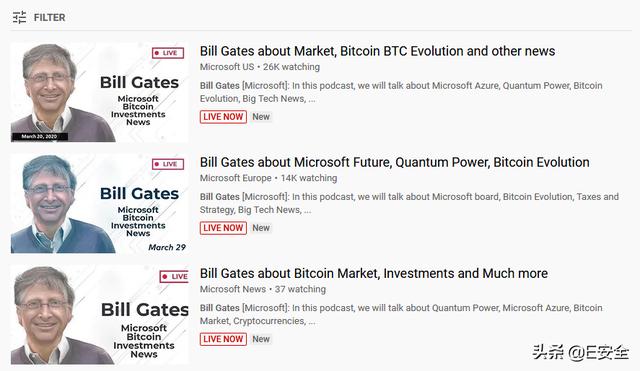The image size is (640, 371).
Task: Click LIVE NOW badge of second result
Action: 223,228
